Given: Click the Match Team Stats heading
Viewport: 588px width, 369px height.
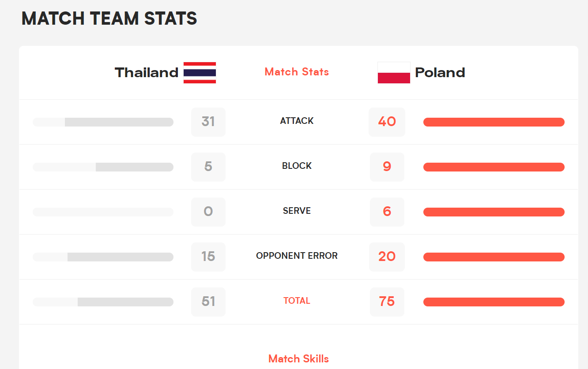Looking at the screenshot, I should tap(109, 19).
